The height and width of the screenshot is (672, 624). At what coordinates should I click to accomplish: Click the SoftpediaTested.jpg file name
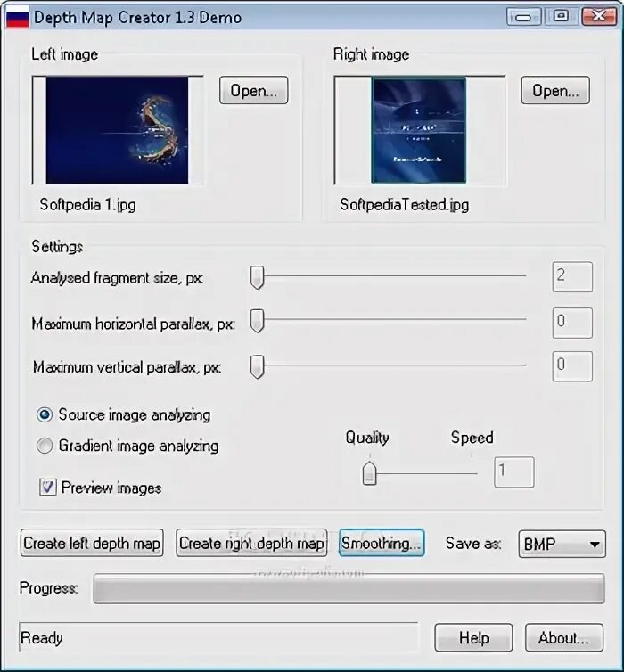[x=404, y=204]
